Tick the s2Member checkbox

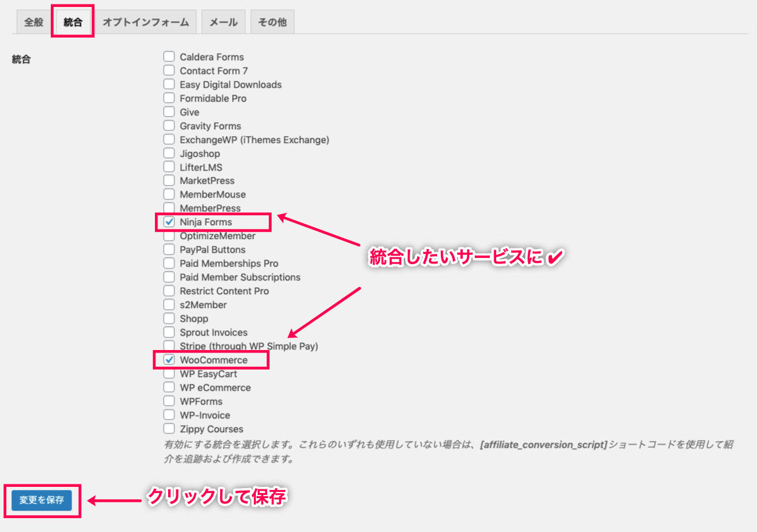click(x=169, y=305)
